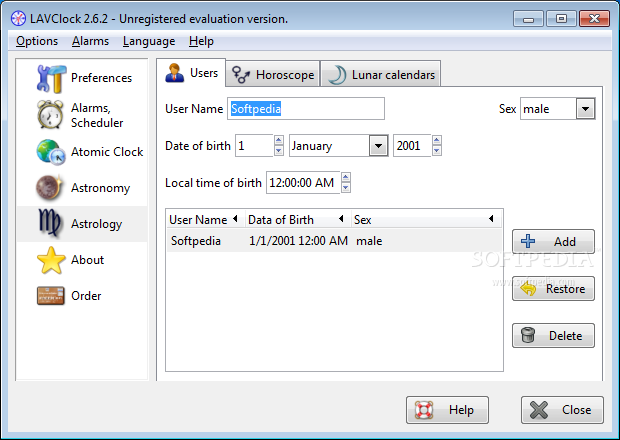Open Preferences section label in sidebar
The width and height of the screenshot is (620, 440).
pyautogui.click(x=101, y=78)
